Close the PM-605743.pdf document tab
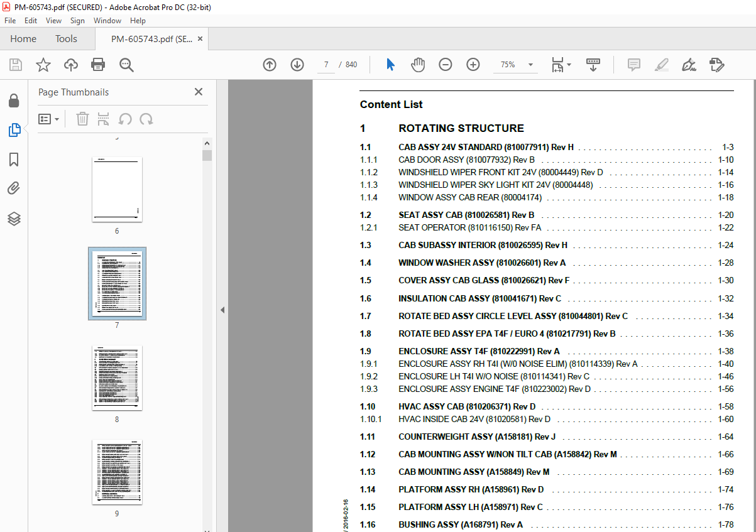The height and width of the screenshot is (532, 756). [200, 39]
